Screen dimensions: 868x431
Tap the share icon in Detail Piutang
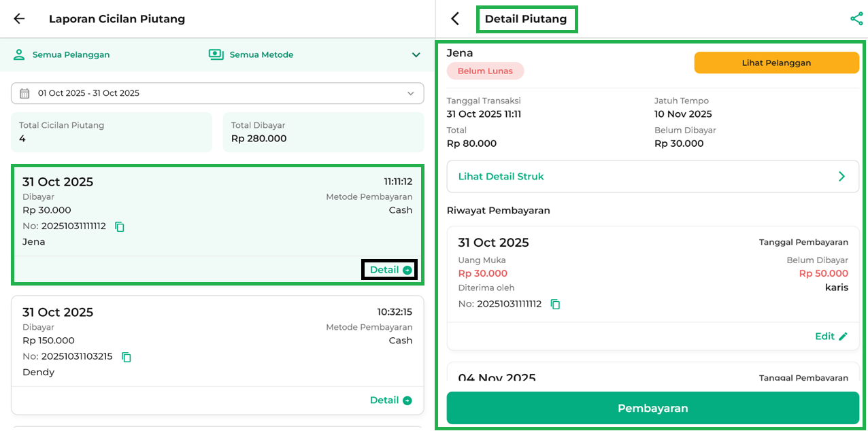click(856, 19)
